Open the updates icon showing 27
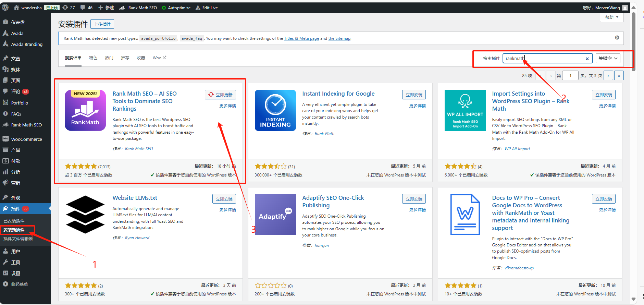The height and width of the screenshot is (305, 644). pos(69,8)
